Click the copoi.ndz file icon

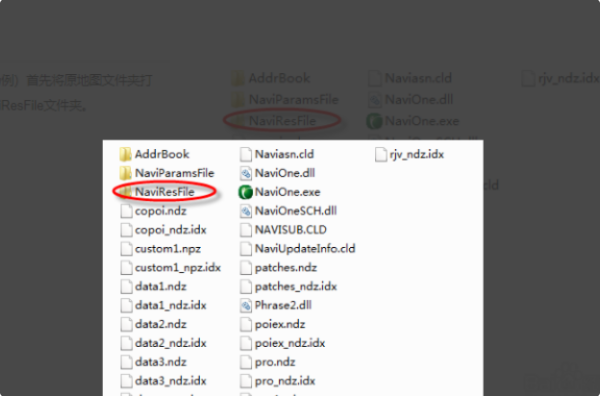point(126,211)
